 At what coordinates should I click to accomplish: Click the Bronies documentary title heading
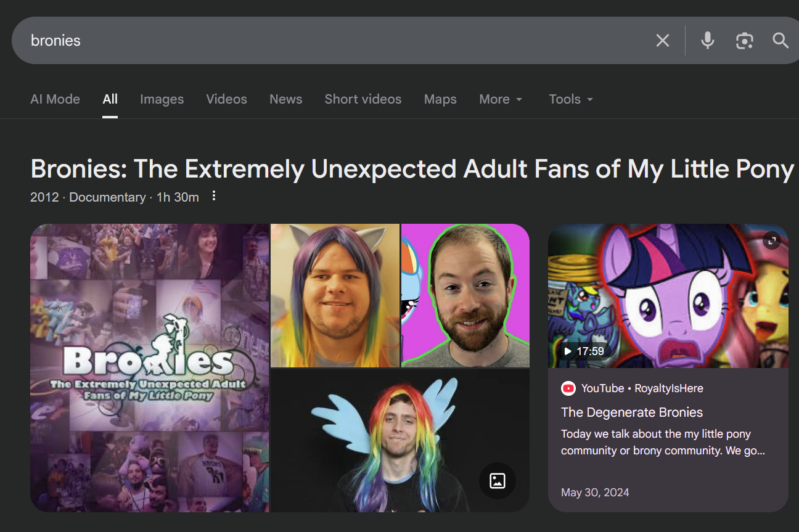tap(412, 169)
